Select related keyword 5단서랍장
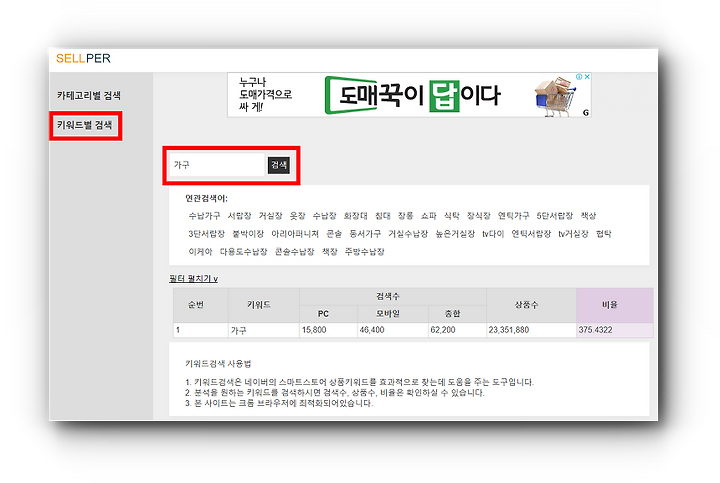 [x=555, y=216]
